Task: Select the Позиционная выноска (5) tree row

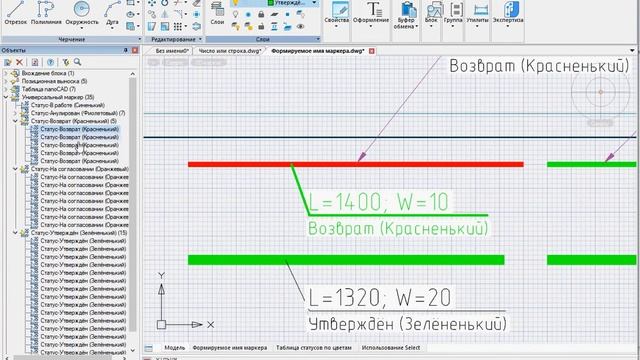Action: 54,81
